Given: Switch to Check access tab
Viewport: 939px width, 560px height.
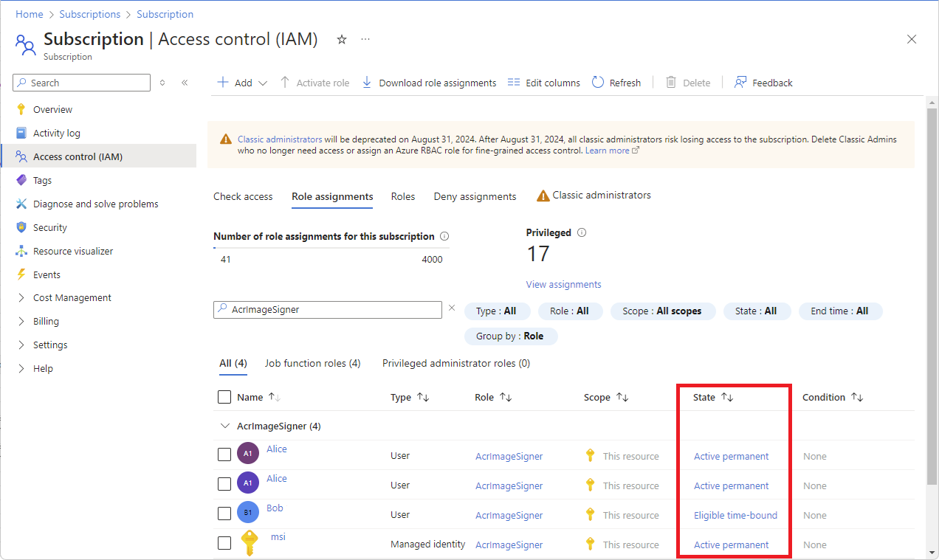Looking at the screenshot, I should click(243, 196).
